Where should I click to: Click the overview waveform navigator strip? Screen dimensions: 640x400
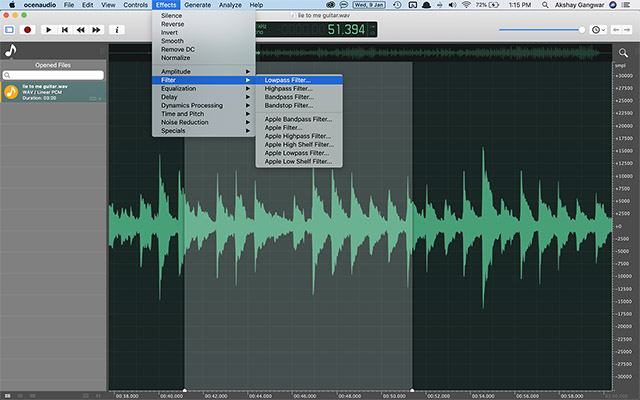[x=360, y=53]
